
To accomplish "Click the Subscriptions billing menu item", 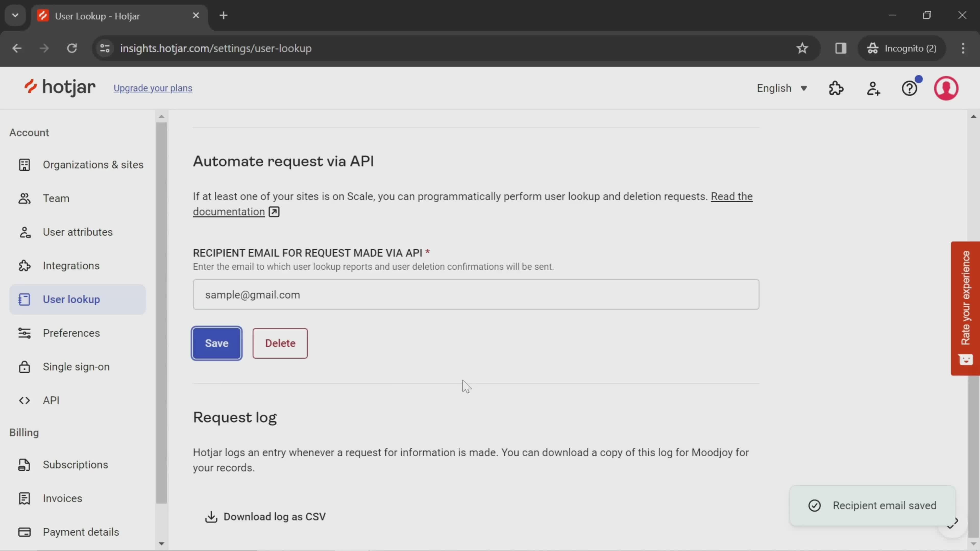I will pyautogui.click(x=75, y=464).
